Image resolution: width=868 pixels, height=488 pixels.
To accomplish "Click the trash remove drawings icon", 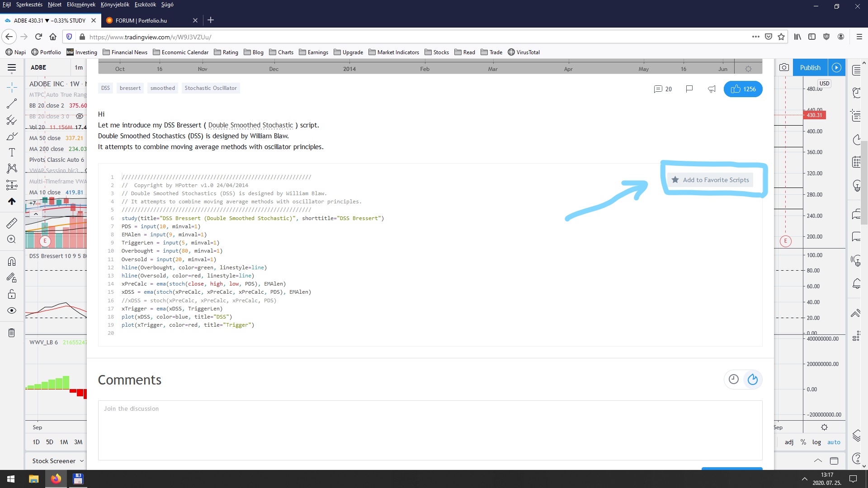I will point(12,333).
